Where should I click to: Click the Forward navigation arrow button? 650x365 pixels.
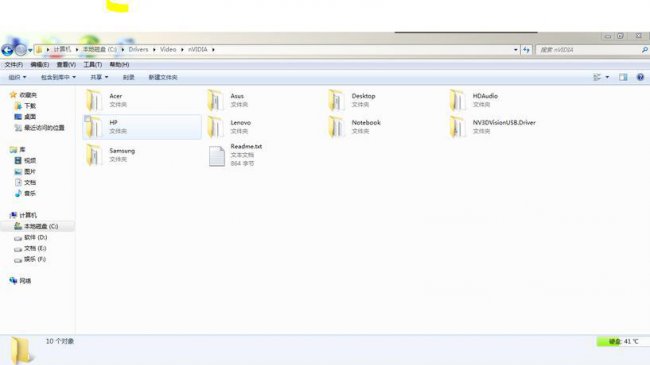pyautogui.click(x=20, y=50)
